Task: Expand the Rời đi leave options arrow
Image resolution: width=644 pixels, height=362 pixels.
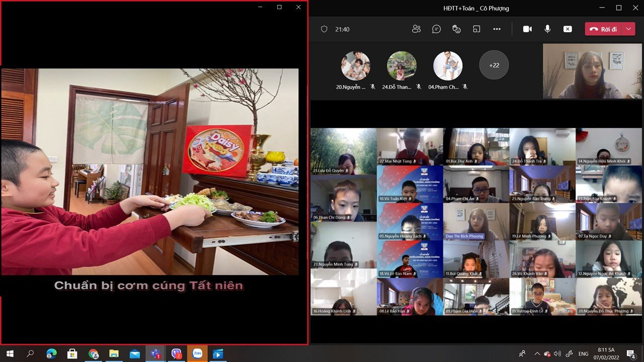Action: click(628, 29)
